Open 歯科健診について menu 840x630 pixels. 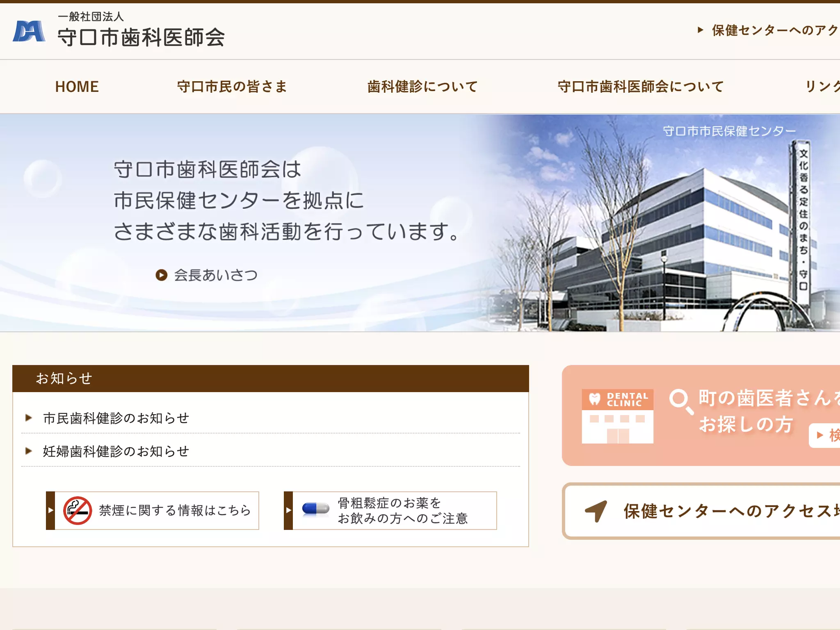422,87
